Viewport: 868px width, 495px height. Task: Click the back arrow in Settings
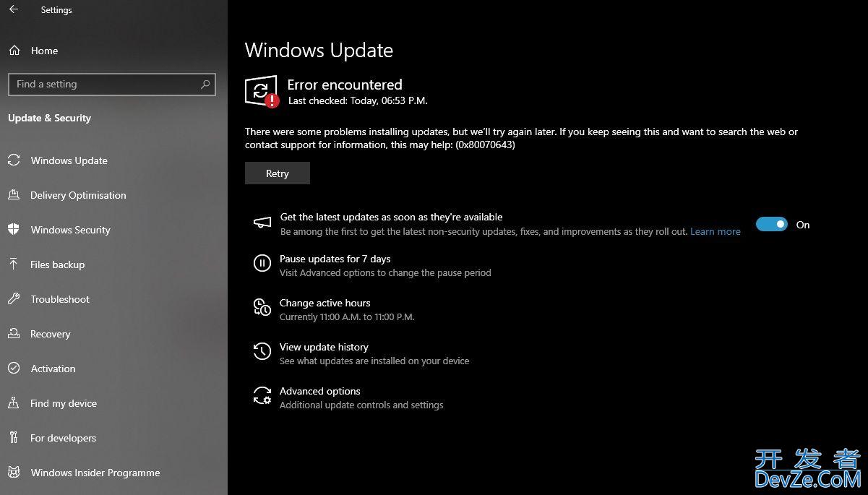point(14,10)
